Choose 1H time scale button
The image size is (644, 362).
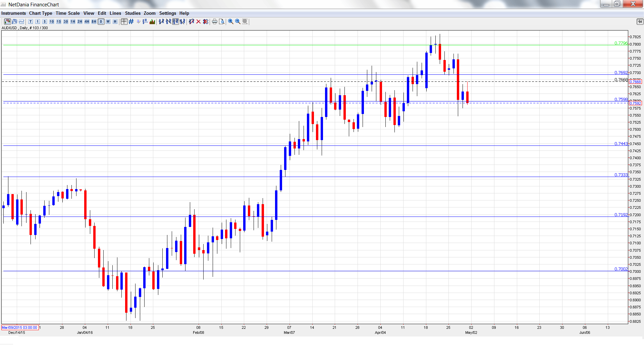pos(73,21)
